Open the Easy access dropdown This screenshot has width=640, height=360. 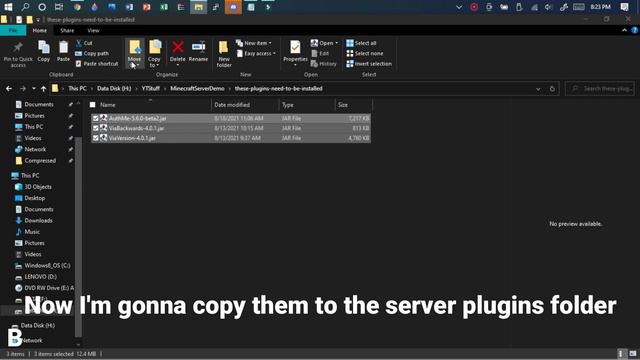tap(256, 53)
